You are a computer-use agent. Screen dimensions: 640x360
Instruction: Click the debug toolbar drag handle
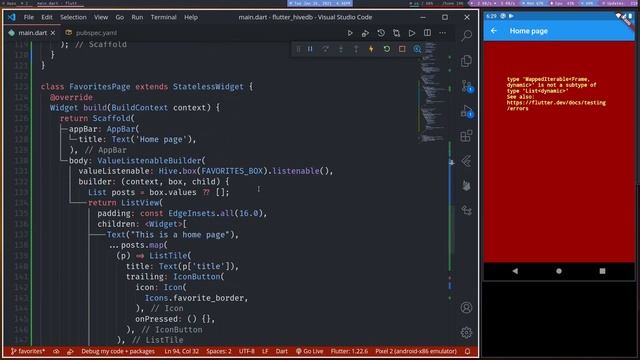(298, 49)
